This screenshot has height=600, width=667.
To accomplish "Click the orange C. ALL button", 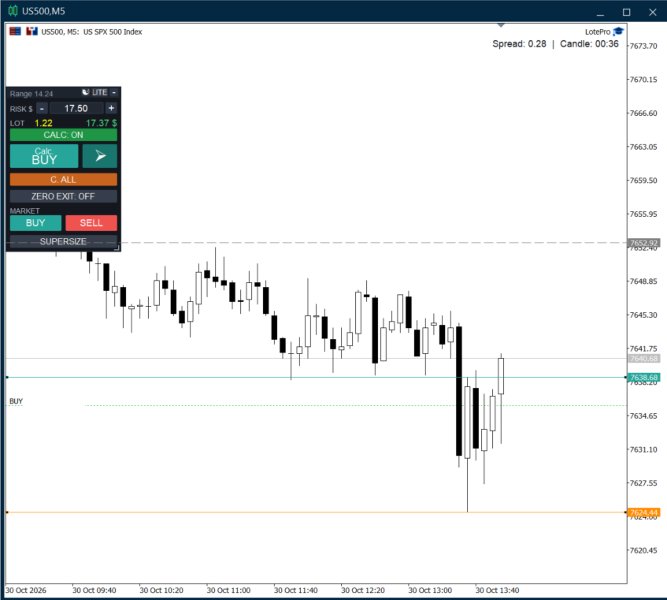I will click(x=63, y=180).
